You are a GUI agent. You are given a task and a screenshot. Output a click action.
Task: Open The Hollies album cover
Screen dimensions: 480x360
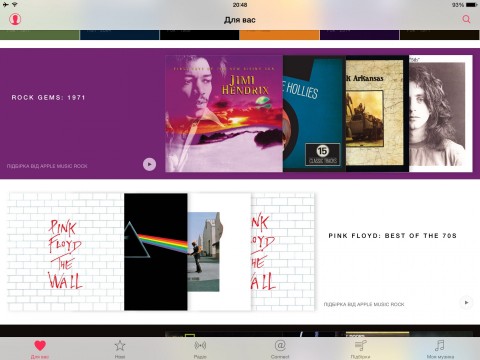click(x=314, y=113)
